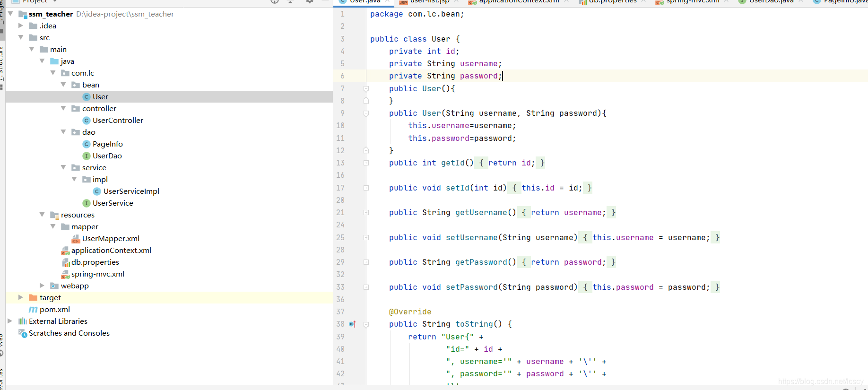Expand the folded setId method in gutter
868x390 pixels.
(x=366, y=188)
